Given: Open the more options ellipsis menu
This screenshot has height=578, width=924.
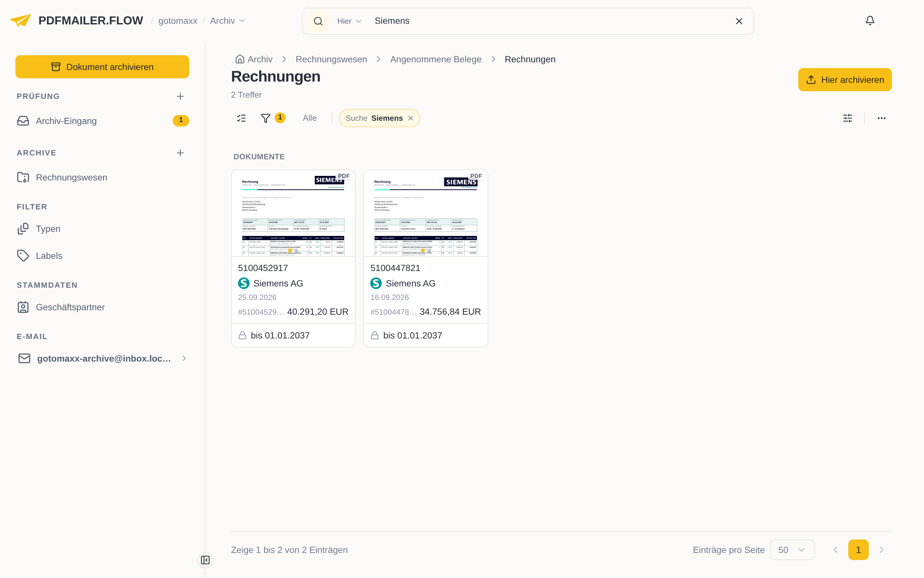Looking at the screenshot, I should [881, 118].
